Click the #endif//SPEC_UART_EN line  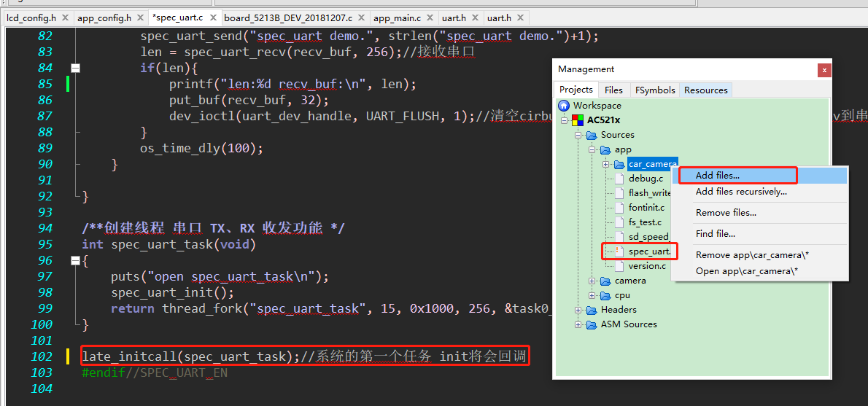coord(155,372)
